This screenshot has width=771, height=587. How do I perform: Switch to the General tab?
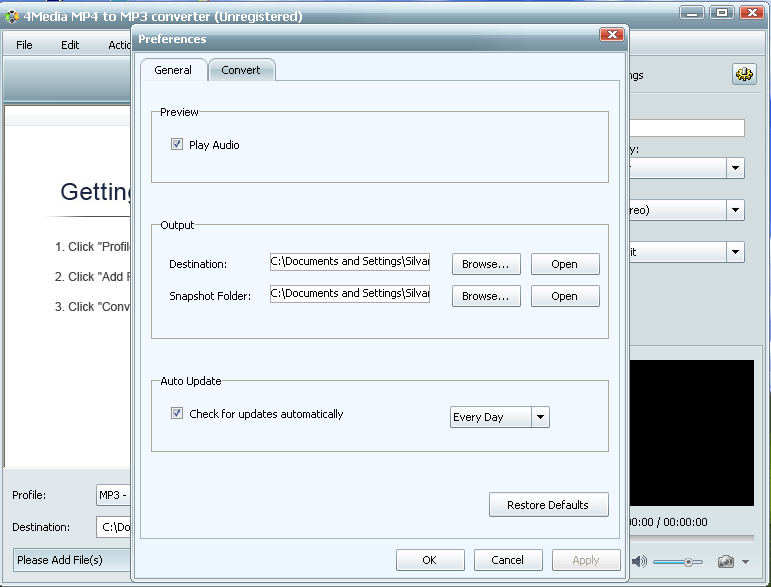(173, 70)
